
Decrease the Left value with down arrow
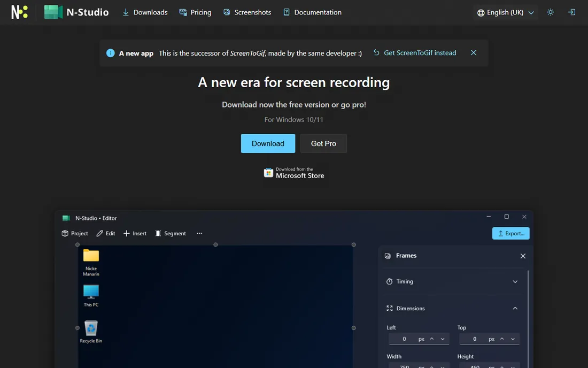coord(443,339)
